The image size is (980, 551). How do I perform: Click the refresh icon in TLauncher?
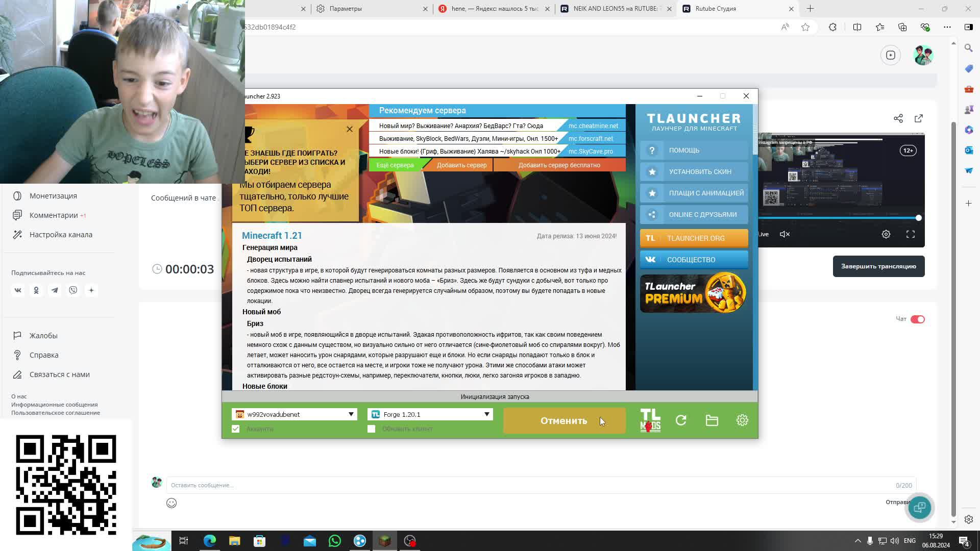(x=681, y=420)
